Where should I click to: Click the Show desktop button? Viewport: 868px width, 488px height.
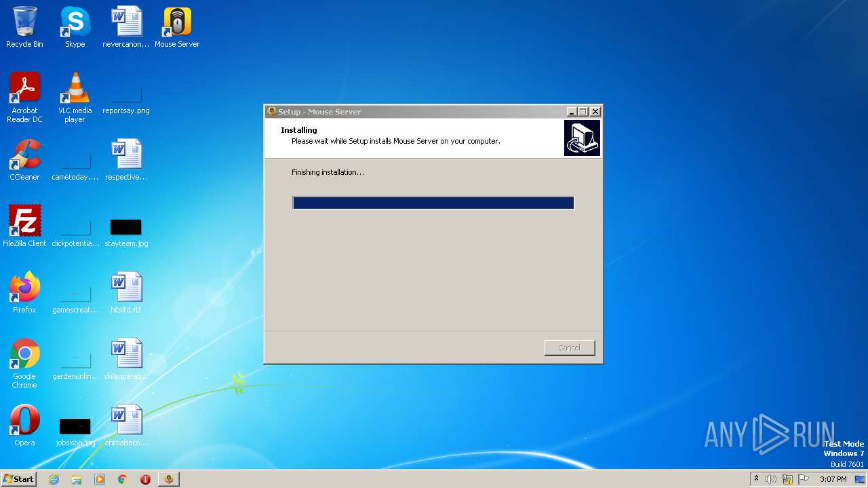pos(860,479)
